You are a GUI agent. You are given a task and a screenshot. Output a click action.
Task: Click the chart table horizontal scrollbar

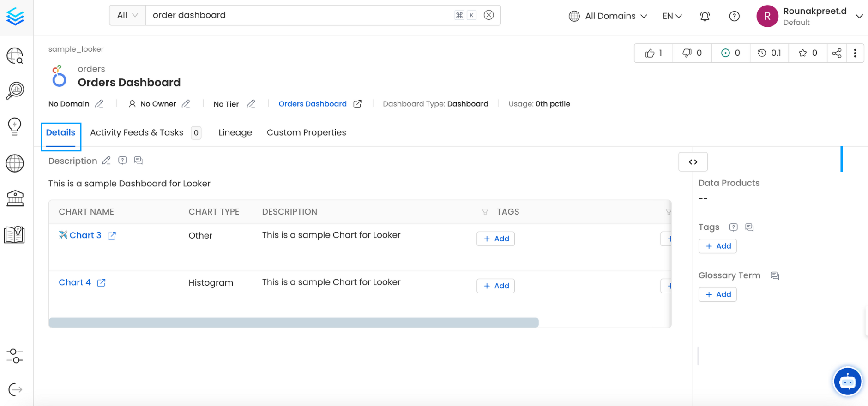(294, 322)
